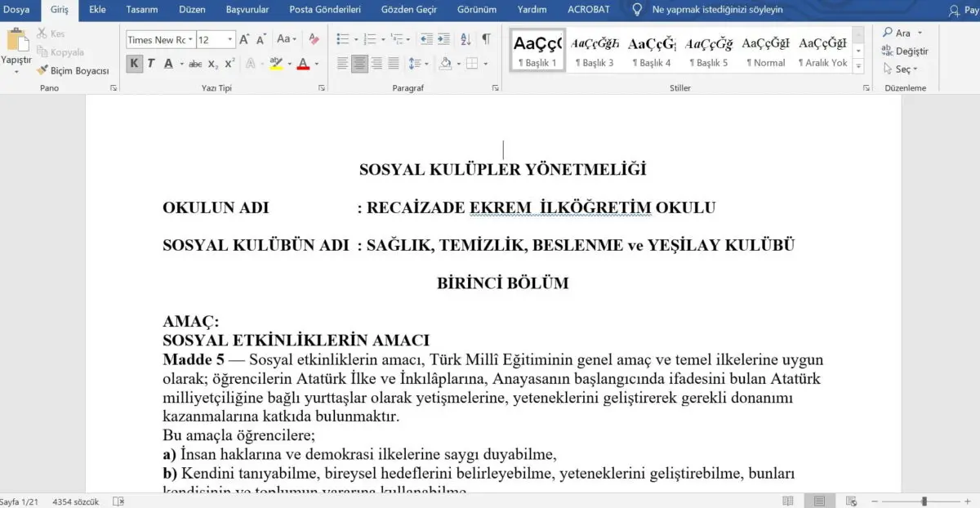The image size is (980, 508).
Task: Switch to web layout view icon
Action: click(x=851, y=501)
